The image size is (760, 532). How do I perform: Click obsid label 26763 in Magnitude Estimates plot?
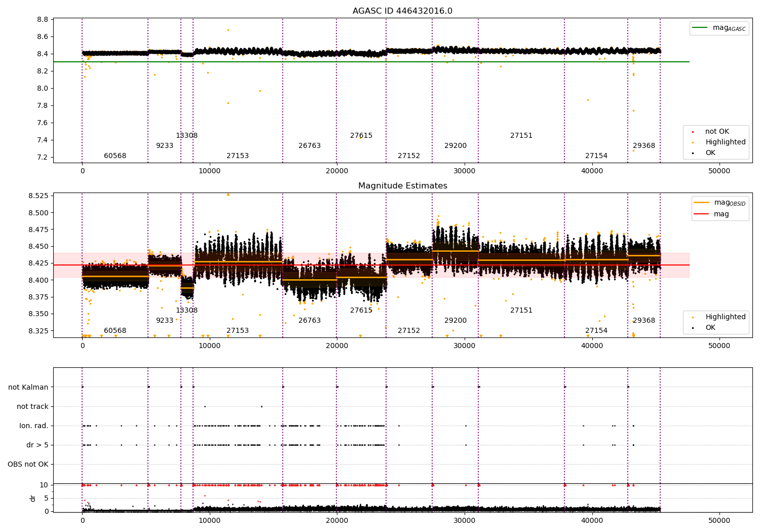pyautogui.click(x=310, y=321)
